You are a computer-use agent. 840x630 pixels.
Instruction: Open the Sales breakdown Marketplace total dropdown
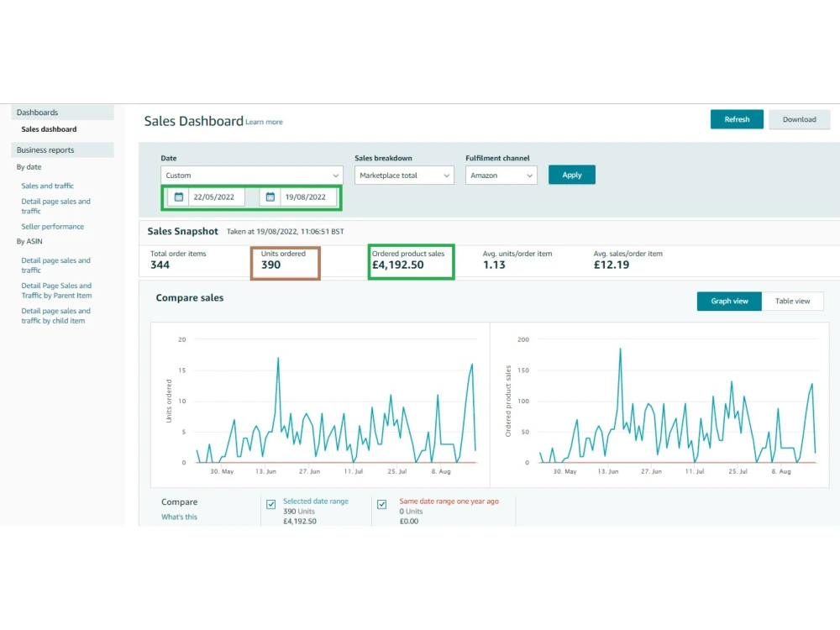pyautogui.click(x=405, y=176)
